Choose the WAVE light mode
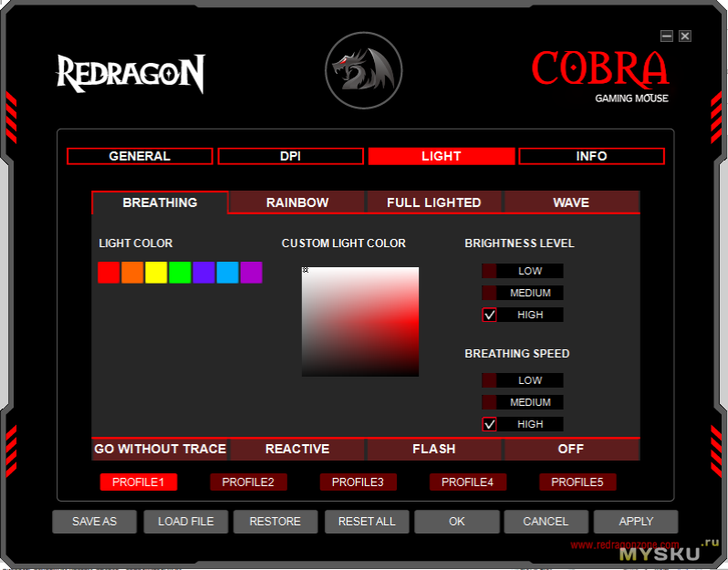The height and width of the screenshot is (570, 728). click(571, 202)
